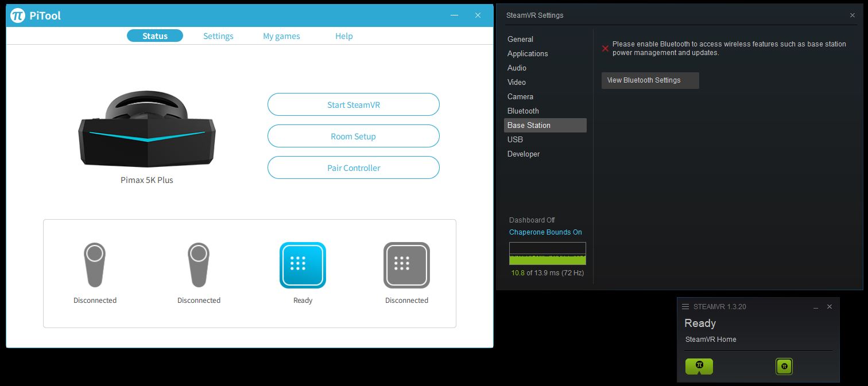Click the frame time 10.8 of 13.9 ms text

pyautogui.click(x=548, y=273)
